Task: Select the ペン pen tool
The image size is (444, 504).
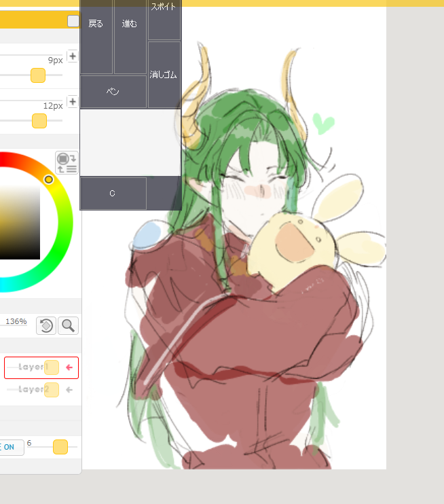Action: (x=113, y=92)
